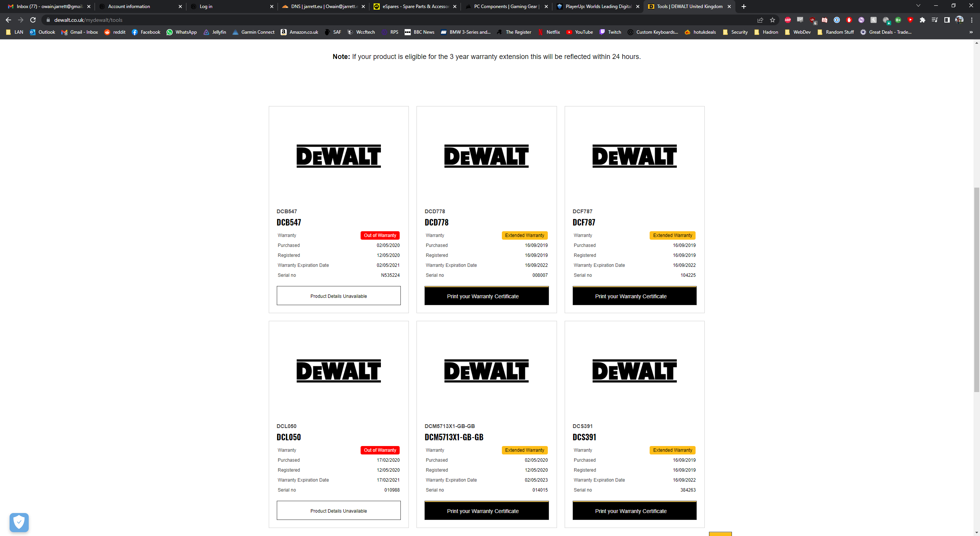The height and width of the screenshot is (536, 980).
Task: Open the YouTube bookmark
Action: (x=580, y=32)
